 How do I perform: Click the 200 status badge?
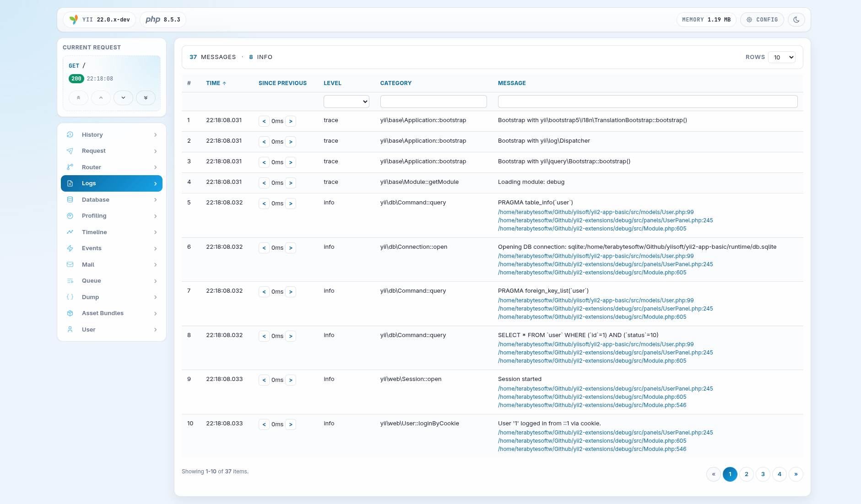point(76,79)
